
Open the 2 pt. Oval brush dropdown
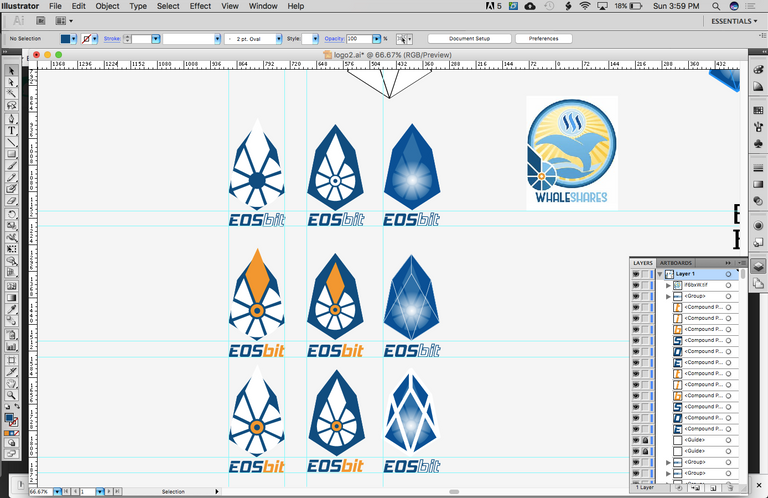279,39
